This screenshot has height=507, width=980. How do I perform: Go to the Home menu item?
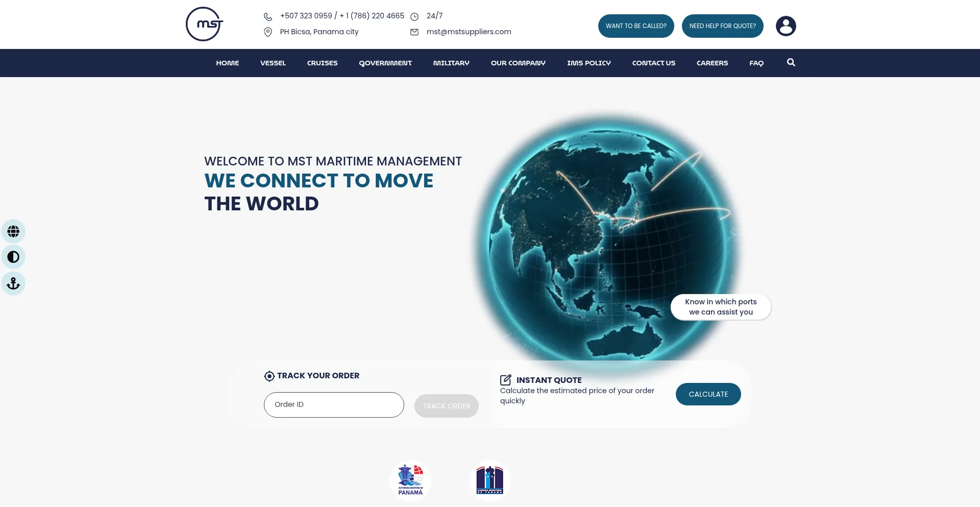pos(228,63)
